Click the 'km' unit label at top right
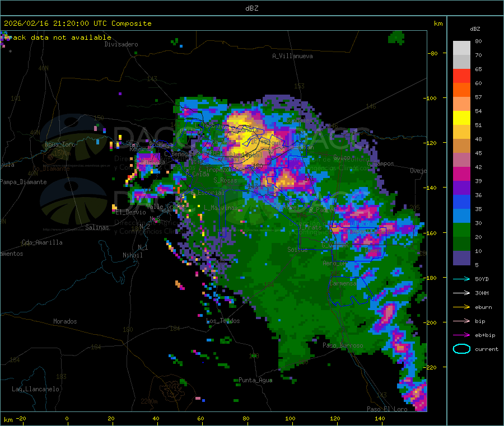504x426 pixels. [438, 24]
